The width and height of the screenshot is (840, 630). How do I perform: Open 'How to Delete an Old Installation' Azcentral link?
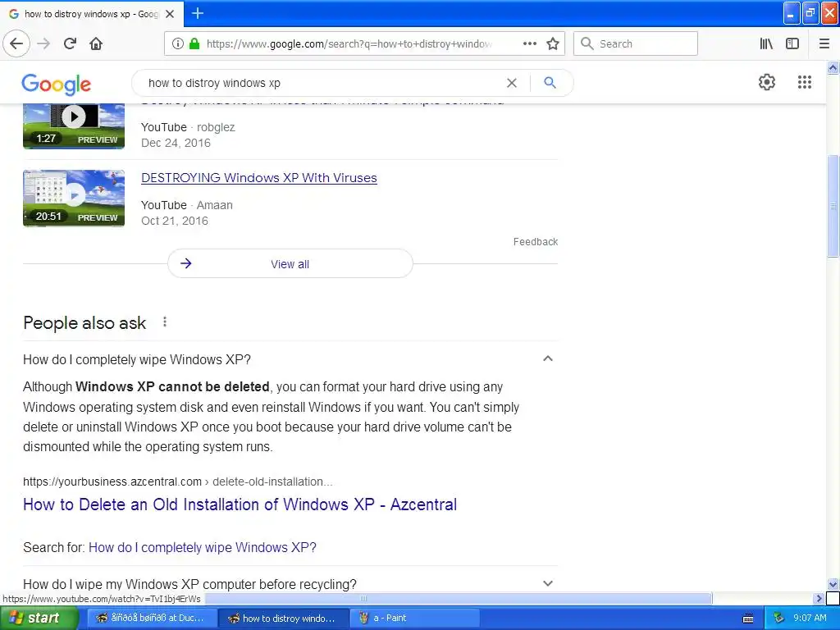[240, 504]
